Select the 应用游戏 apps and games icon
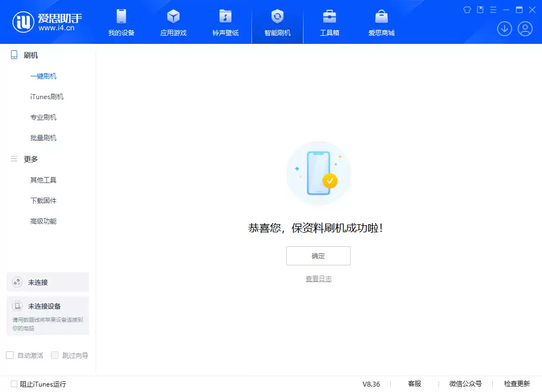542x392 pixels. tap(173, 22)
